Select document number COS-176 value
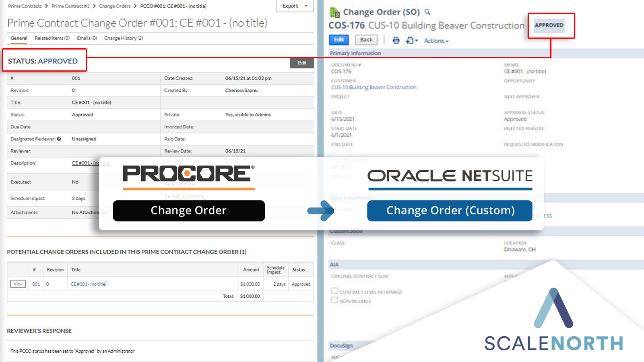The image size is (644, 362). [x=341, y=71]
